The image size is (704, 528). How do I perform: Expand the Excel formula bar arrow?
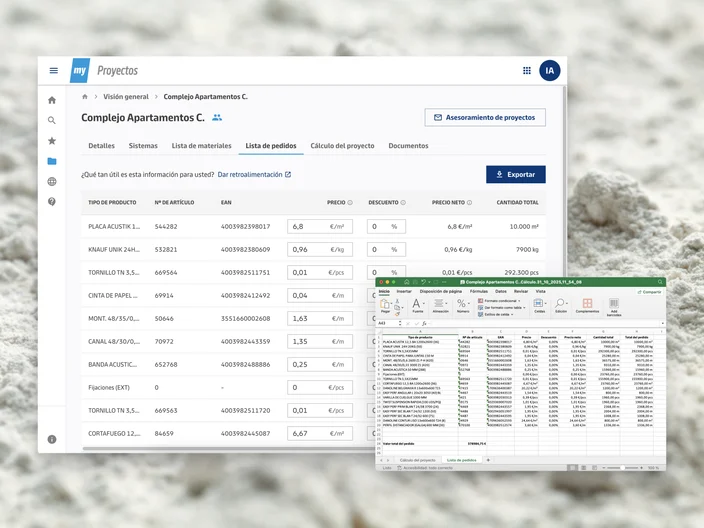[662, 323]
